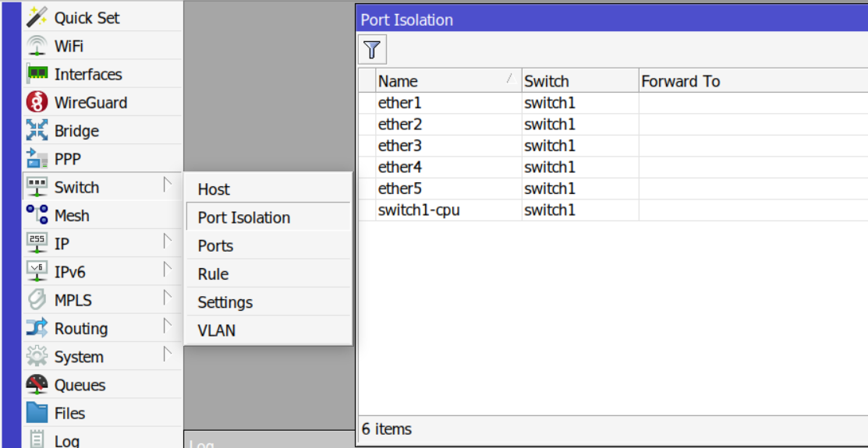Click the Quick Set wand icon
868x448 pixels.
(37, 17)
